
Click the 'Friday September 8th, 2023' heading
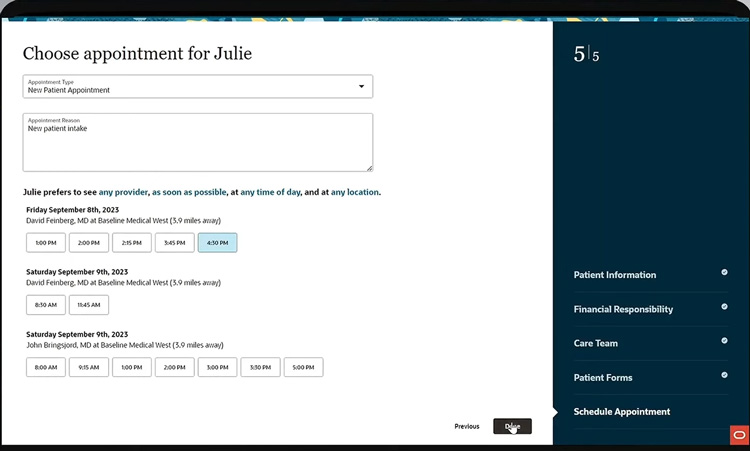coord(73,209)
